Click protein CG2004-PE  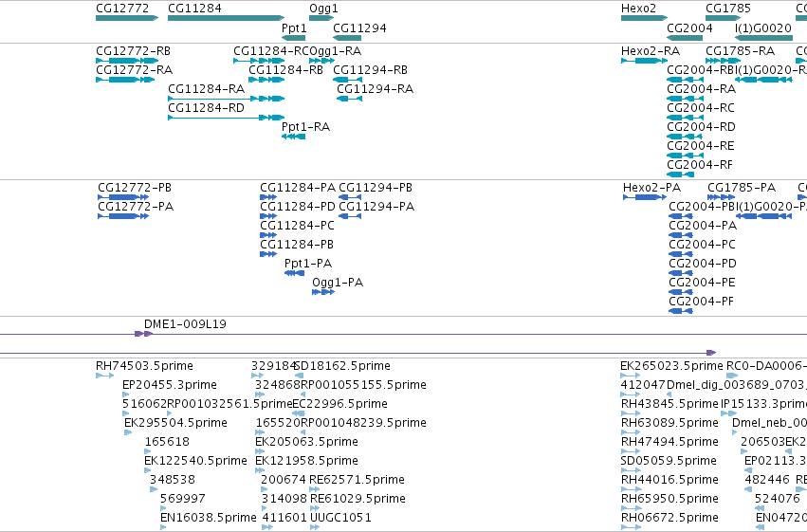(x=681, y=293)
